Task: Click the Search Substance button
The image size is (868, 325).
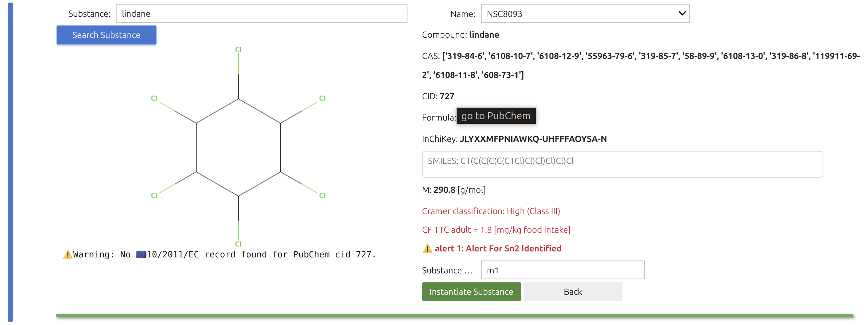Action: point(106,35)
